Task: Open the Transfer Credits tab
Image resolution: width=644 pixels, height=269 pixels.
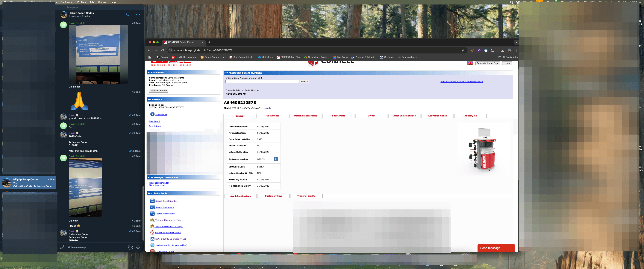Action: pyautogui.click(x=306, y=196)
